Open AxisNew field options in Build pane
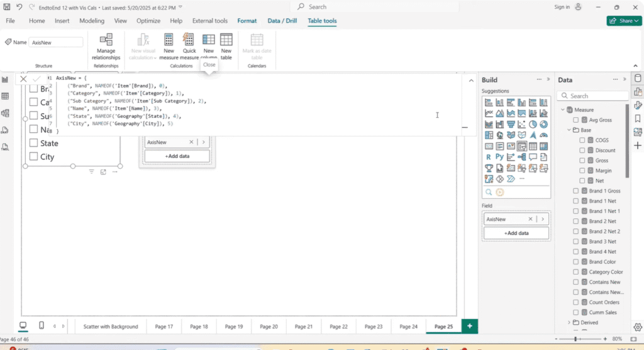Viewport: 644px width, 350px height. (x=543, y=219)
